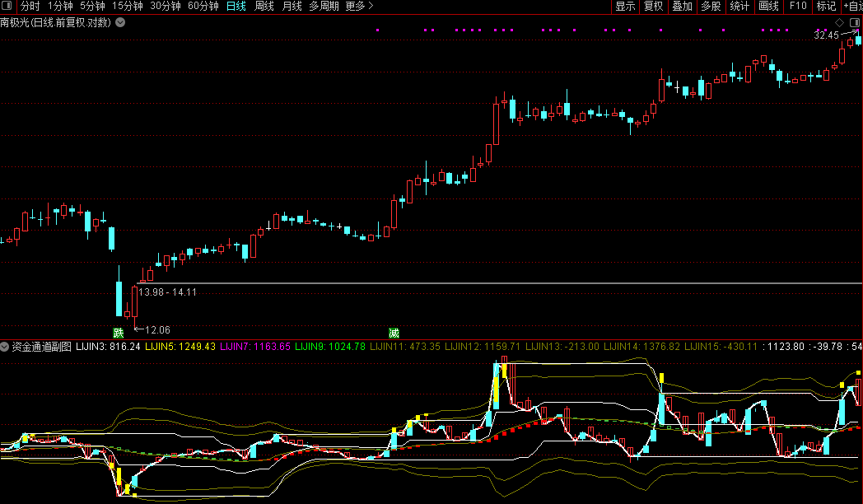Click the 叠加 overlay button

682,7
